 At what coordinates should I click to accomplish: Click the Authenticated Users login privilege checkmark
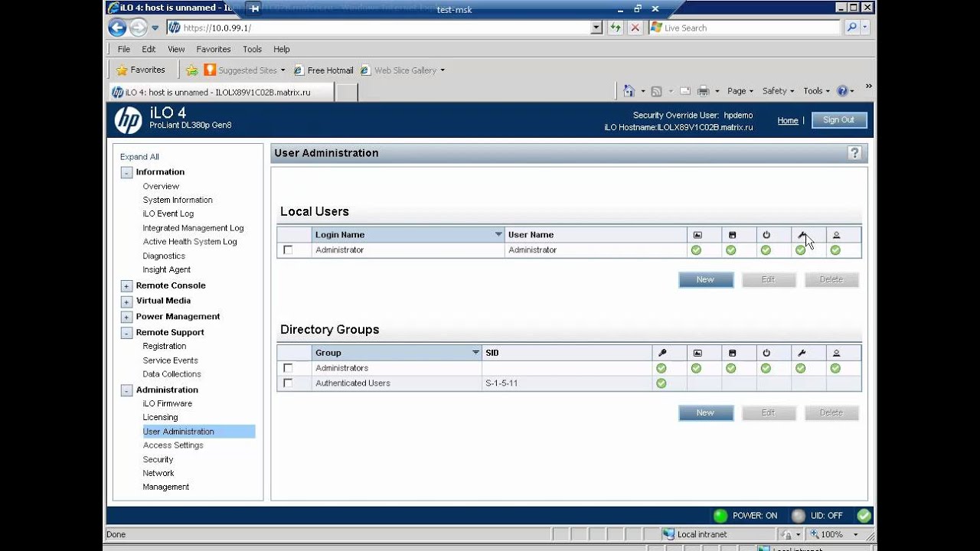coord(661,383)
